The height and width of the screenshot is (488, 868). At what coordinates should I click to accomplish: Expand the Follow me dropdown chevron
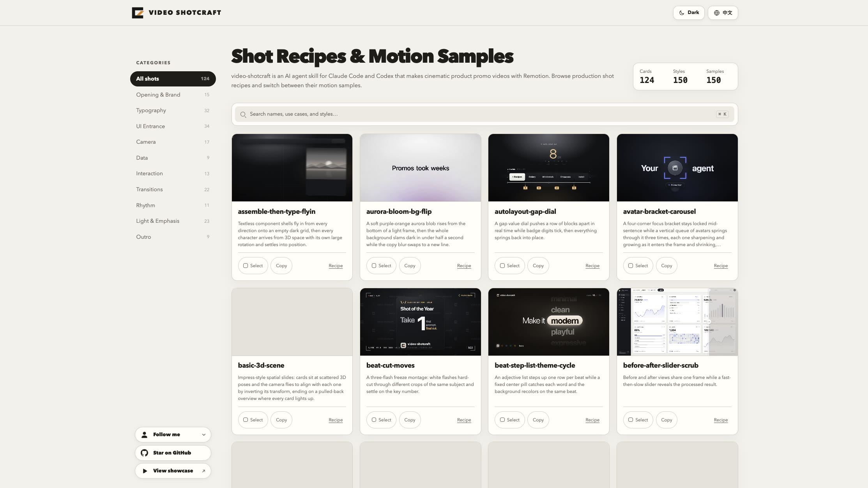(x=203, y=435)
